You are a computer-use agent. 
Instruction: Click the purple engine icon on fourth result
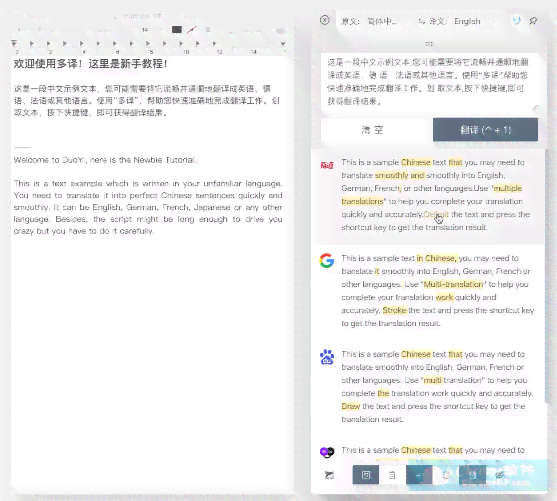tap(327, 452)
